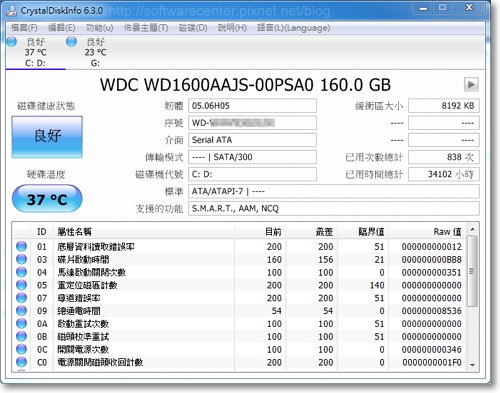Click the 臨界值 column header
Image resolution: width=500 pixels, height=393 pixels.
point(362,232)
